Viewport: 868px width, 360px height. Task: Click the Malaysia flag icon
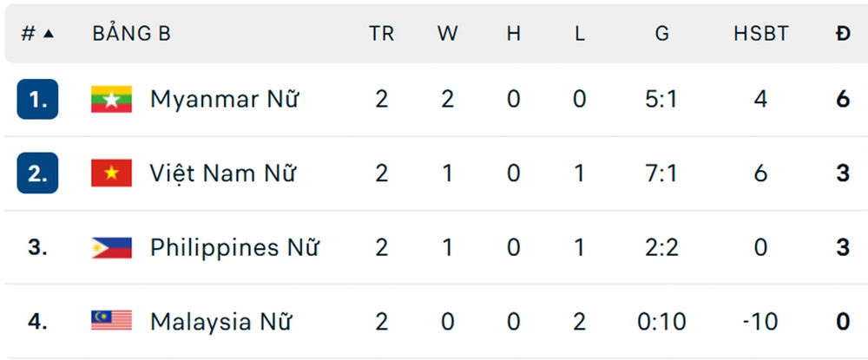[x=111, y=322]
